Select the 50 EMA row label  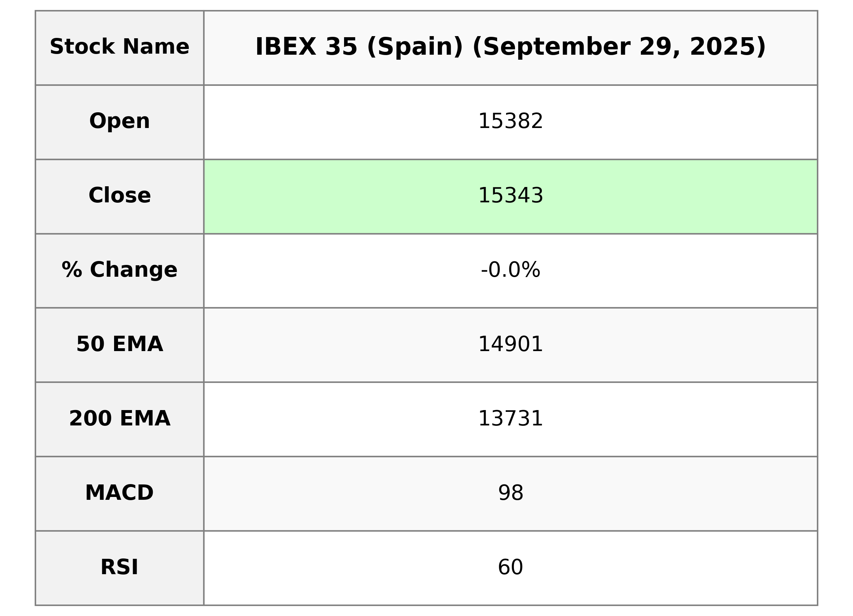click(119, 344)
